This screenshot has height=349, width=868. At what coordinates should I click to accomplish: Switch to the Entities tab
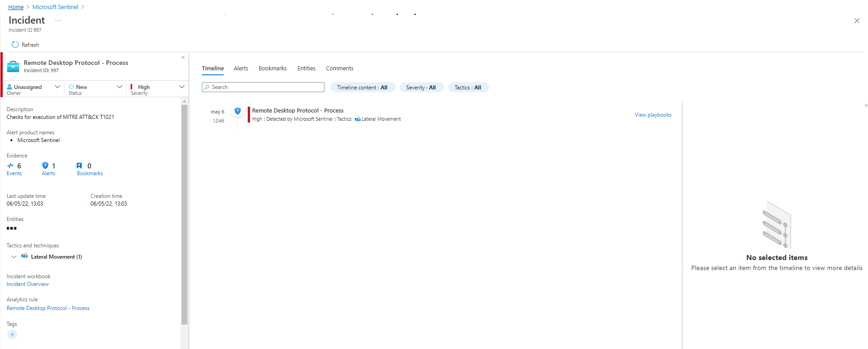coord(306,69)
